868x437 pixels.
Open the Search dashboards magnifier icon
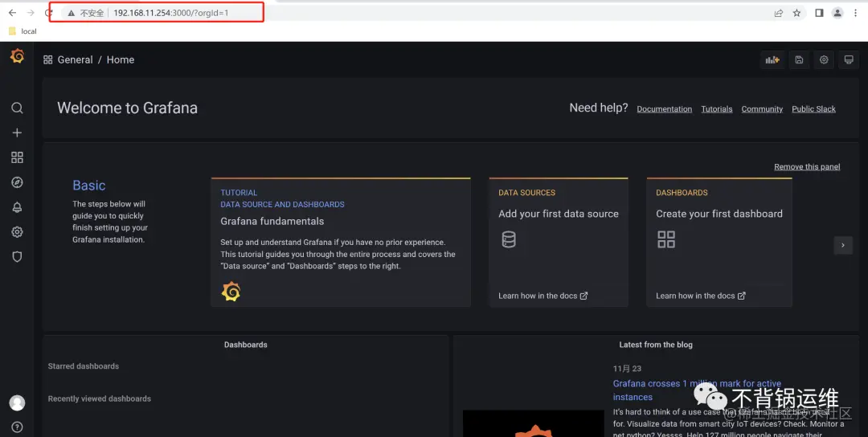coord(17,108)
